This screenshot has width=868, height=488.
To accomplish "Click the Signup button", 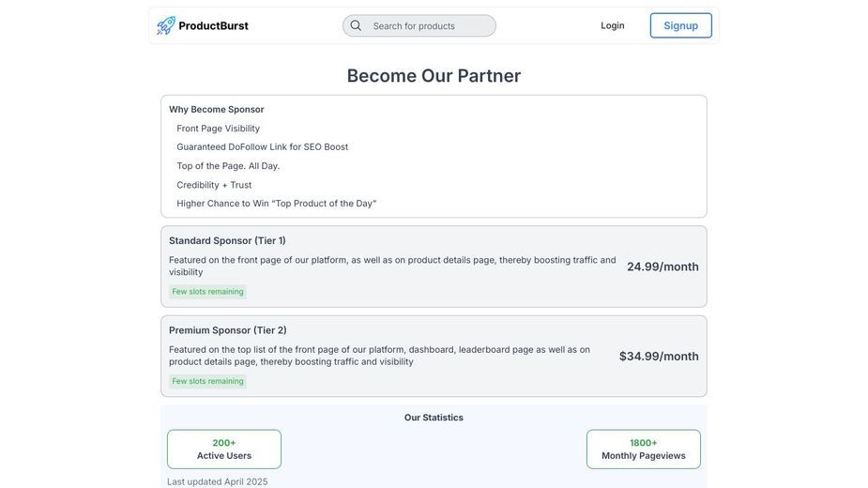I will point(681,25).
